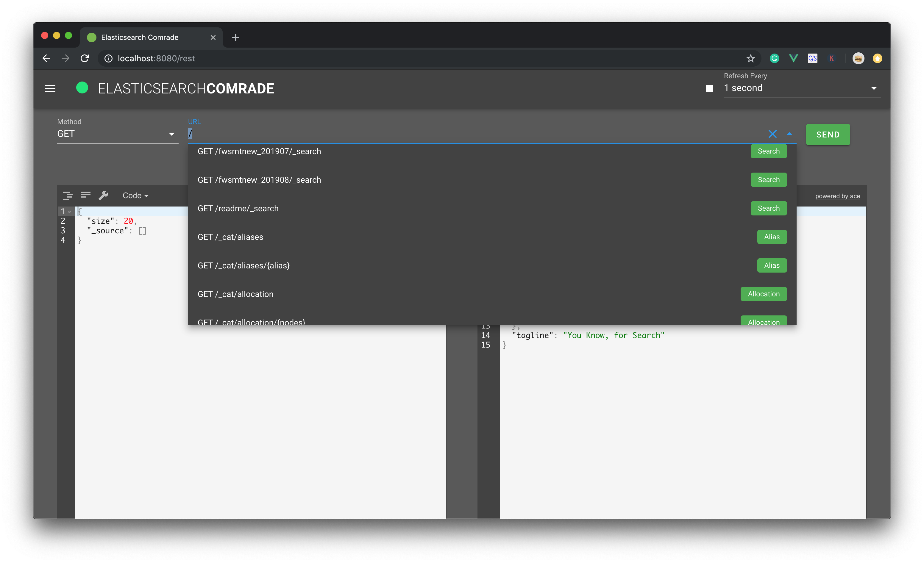This screenshot has height=563, width=924.
Task: Reload the browser page
Action: click(x=85, y=59)
